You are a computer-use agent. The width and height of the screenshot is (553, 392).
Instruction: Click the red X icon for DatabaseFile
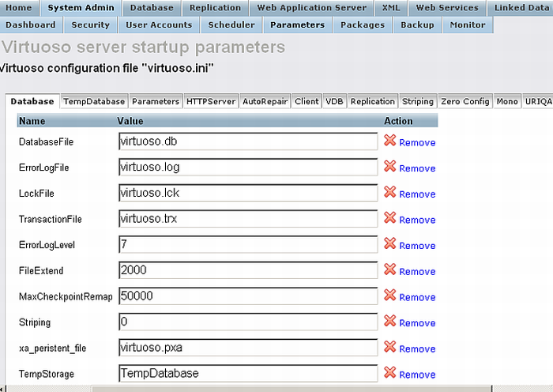389,141
